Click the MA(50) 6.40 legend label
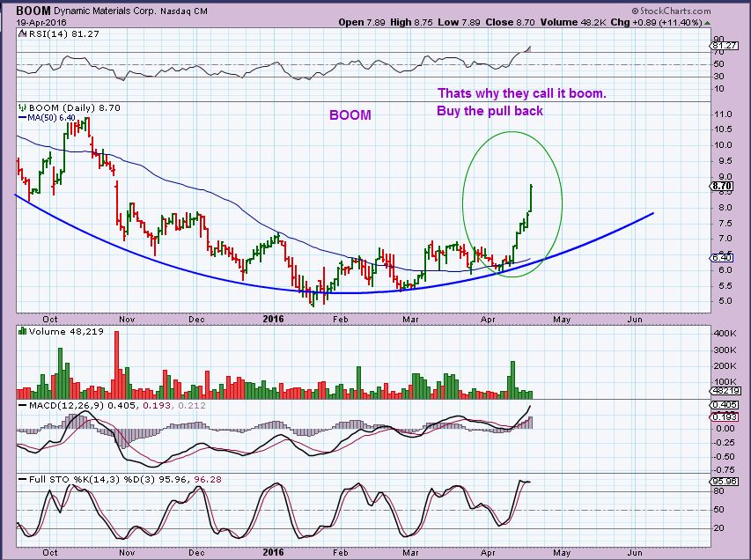This screenshot has width=751, height=560. click(x=51, y=118)
